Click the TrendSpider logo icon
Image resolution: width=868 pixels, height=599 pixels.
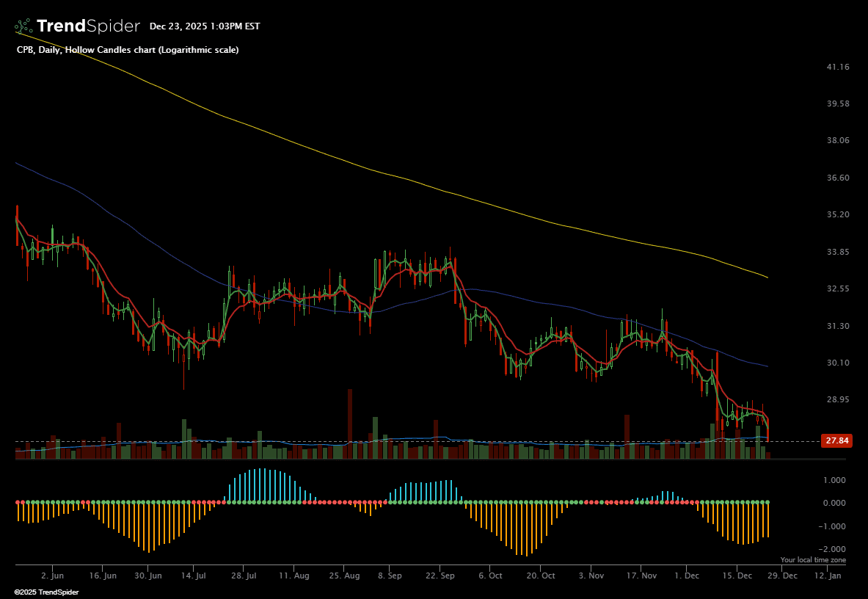pos(23,26)
